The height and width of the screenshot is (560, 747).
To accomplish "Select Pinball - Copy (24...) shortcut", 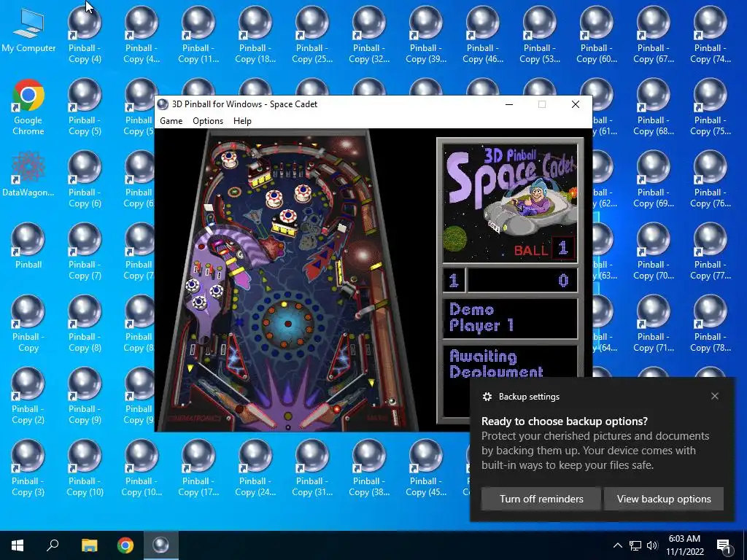I will [x=255, y=469].
